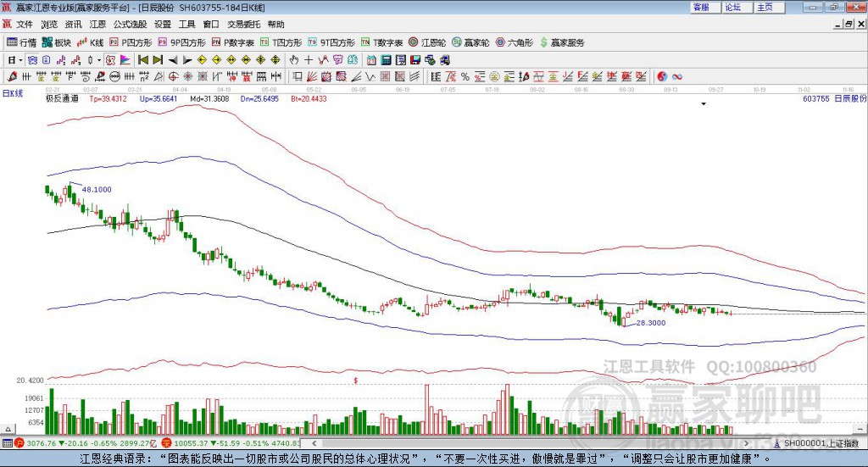This screenshot has height=467, width=868.
Task: Open the 资讯 menu
Action: click(73, 25)
